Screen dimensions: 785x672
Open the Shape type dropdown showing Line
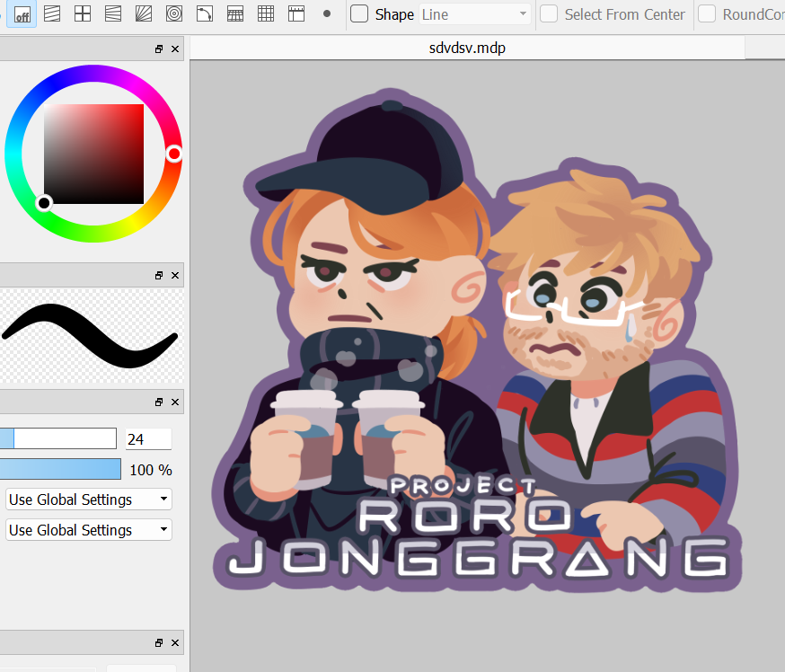point(474,14)
